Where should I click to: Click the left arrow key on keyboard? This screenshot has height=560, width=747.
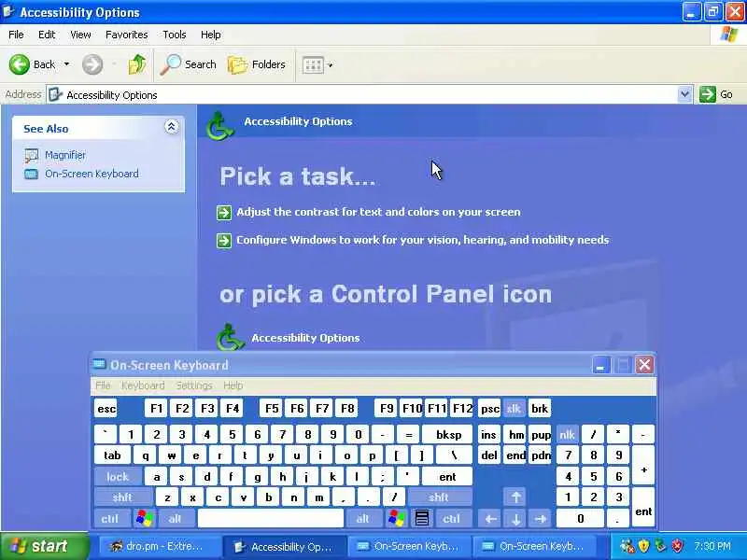tap(490, 518)
